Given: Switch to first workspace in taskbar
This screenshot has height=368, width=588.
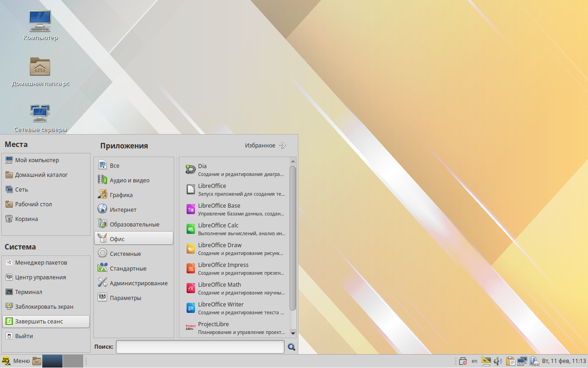Looking at the screenshot, I should tap(52, 361).
